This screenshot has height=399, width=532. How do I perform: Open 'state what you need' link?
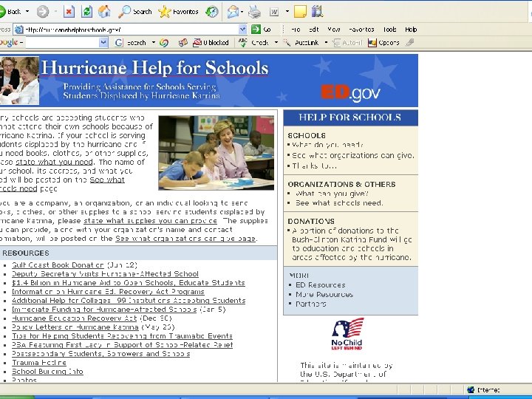tap(54, 162)
